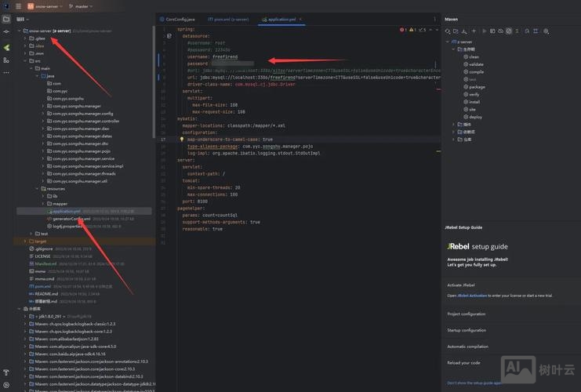581x392 pixels.
Task: Toggle Maven offline mode
Action: point(501,31)
